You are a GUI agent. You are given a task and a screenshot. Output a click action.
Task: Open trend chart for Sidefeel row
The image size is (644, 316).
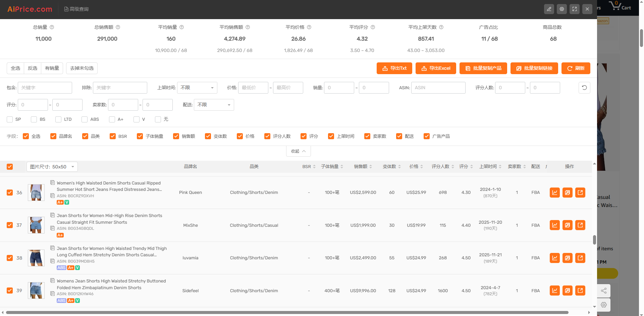(555, 291)
